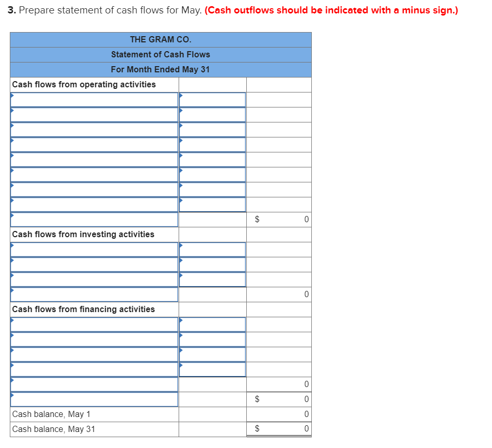Click seventh amount field under operating activities
492x448 pixels.
212,190
